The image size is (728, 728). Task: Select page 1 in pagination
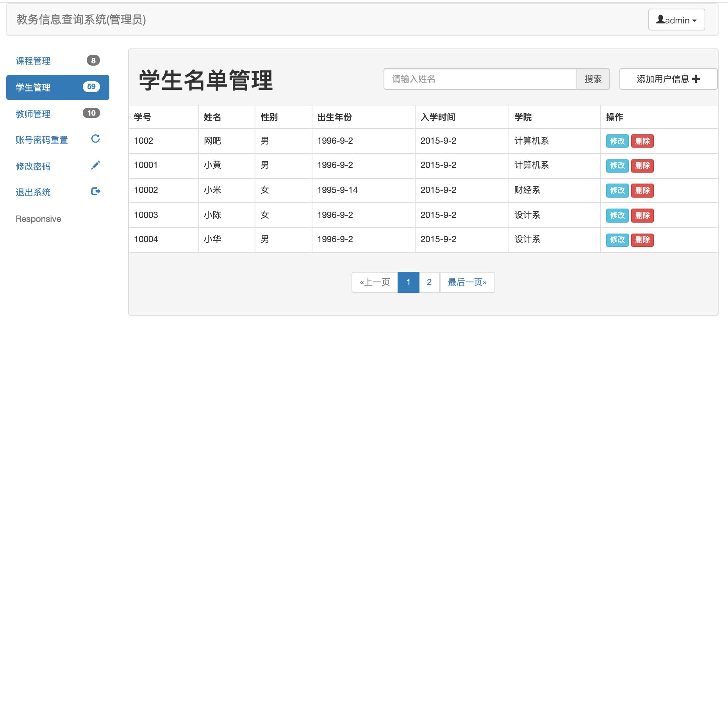(x=409, y=282)
